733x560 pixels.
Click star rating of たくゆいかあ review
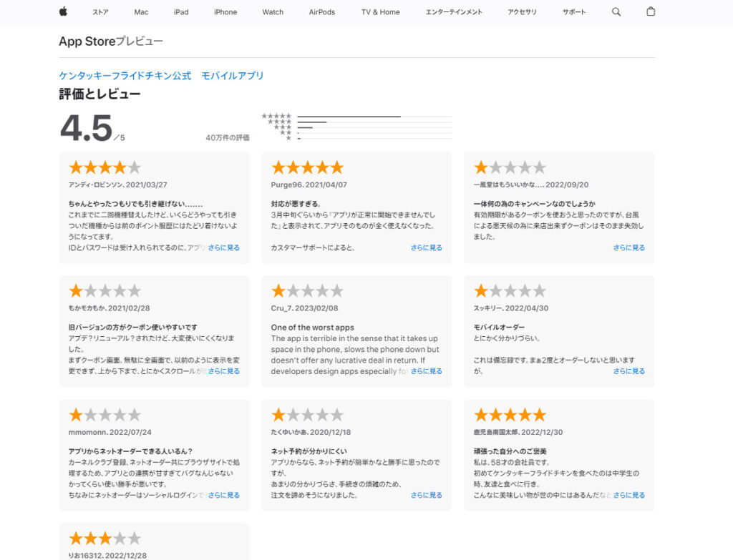click(307, 415)
